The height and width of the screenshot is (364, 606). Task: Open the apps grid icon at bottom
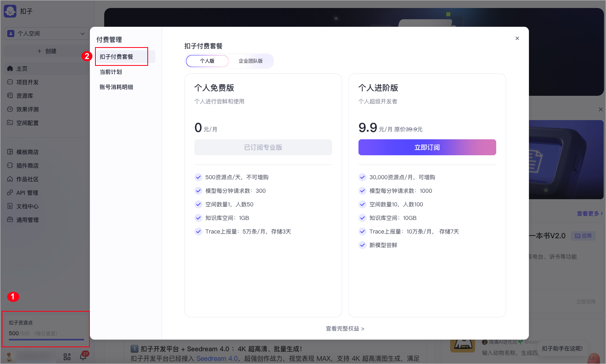coord(67,357)
